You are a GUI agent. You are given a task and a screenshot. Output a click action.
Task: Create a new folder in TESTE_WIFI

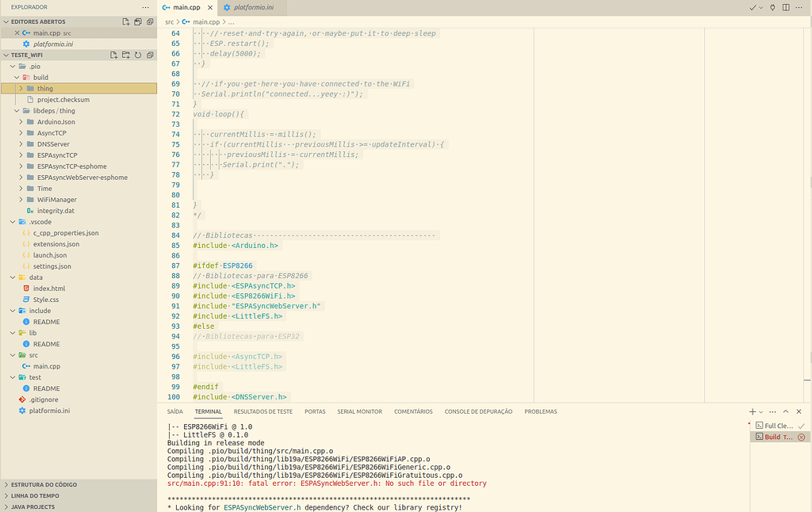point(126,55)
